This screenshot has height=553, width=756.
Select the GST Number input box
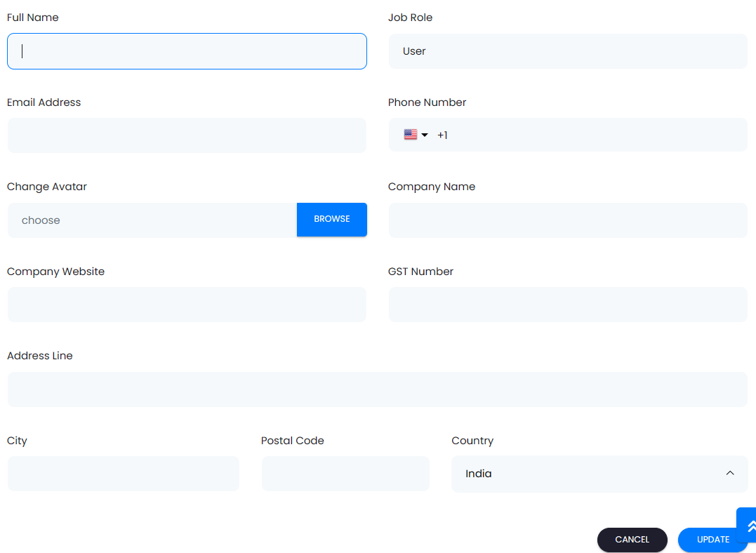coord(567,305)
